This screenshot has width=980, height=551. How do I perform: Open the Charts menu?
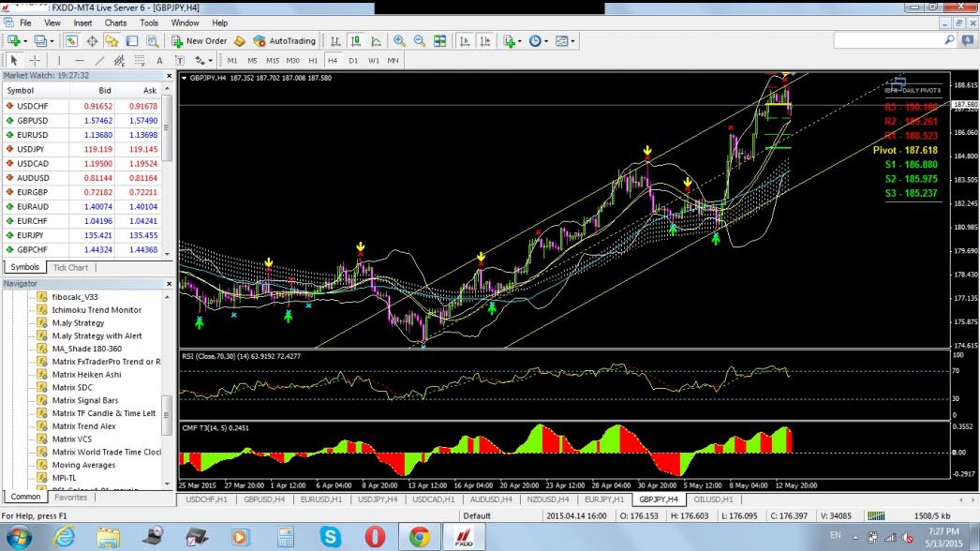click(x=115, y=22)
